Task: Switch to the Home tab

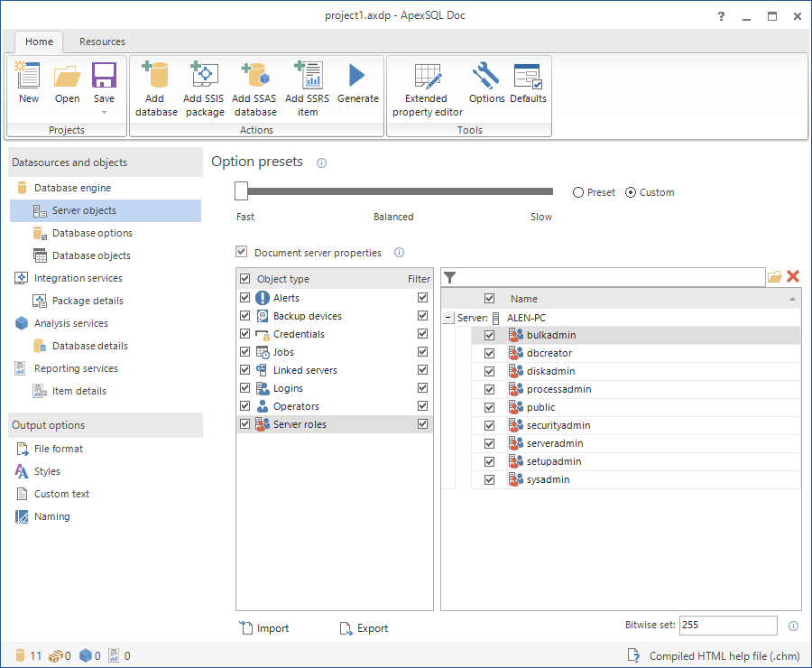Action: click(x=39, y=42)
